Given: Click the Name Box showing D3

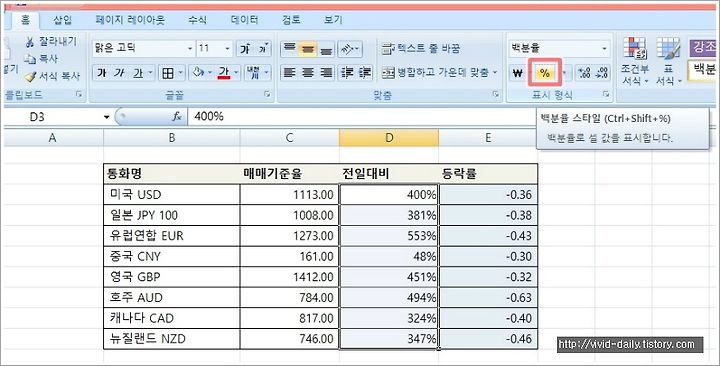Looking at the screenshot, I should (x=54, y=117).
